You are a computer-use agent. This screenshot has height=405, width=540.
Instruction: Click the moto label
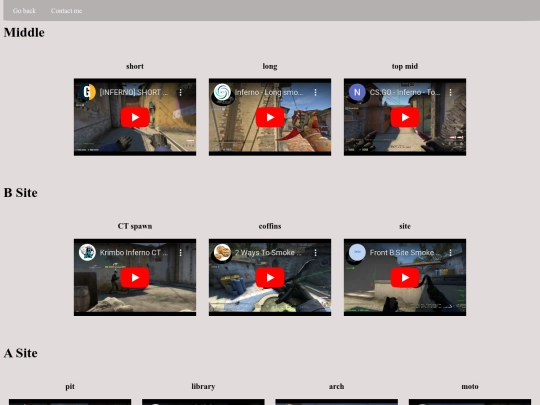[470, 386]
